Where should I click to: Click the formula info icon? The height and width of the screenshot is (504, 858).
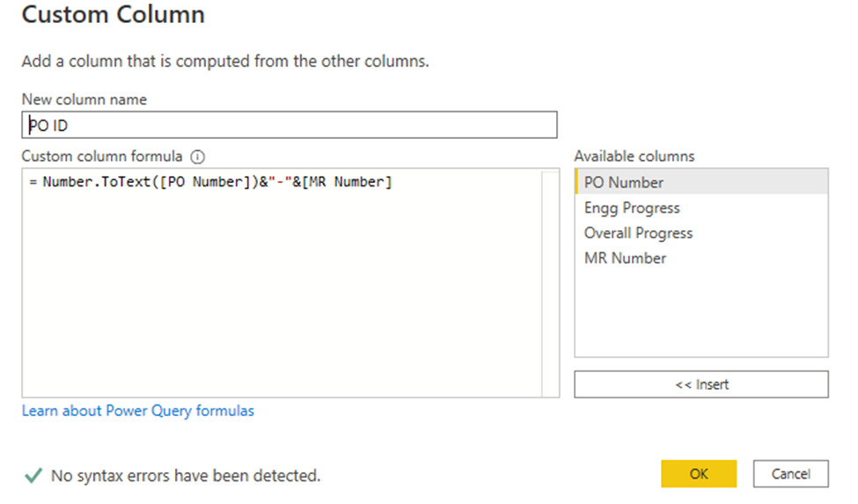coord(197,157)
